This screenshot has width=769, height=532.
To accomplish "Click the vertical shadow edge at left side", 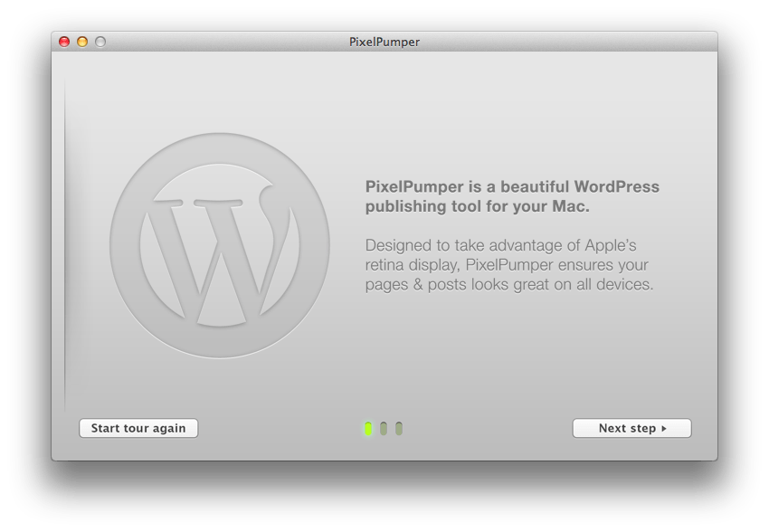I will 66,244.
